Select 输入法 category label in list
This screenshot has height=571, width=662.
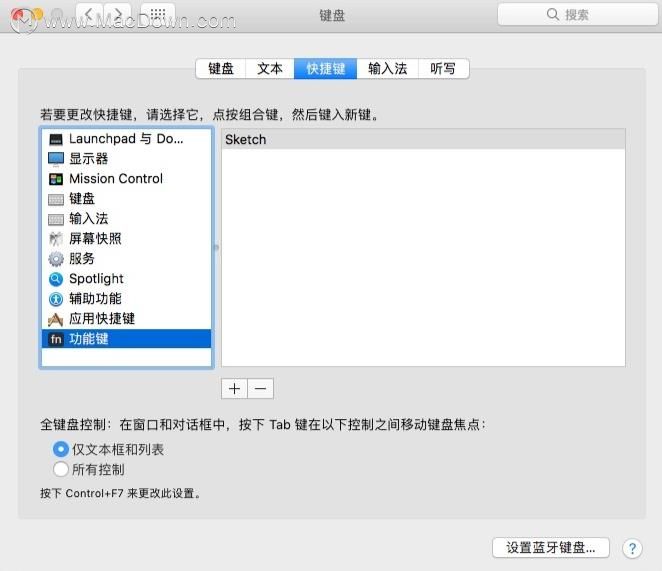coord(89,219)
